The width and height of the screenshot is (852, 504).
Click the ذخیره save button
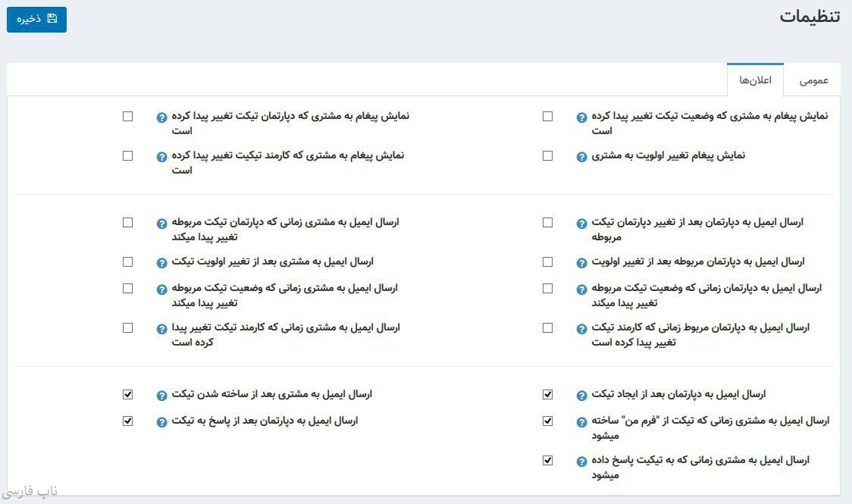click(36, 20)
